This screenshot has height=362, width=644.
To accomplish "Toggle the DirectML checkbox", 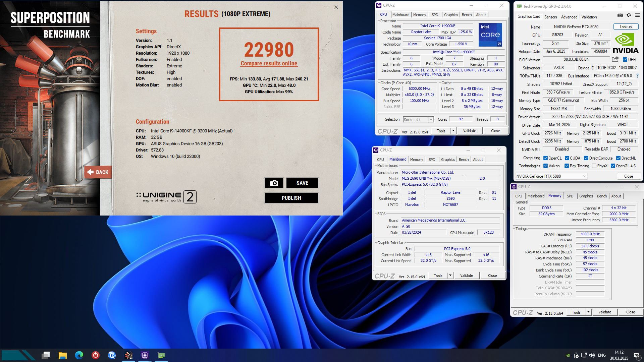I will 618,158.
